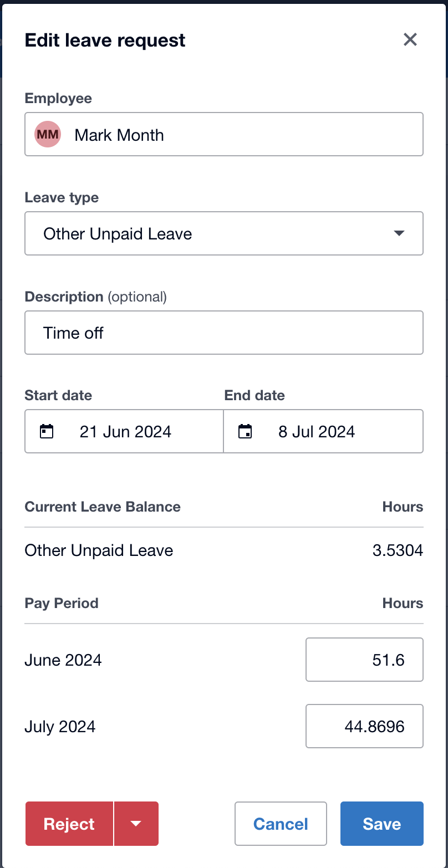Click the Current Leave Balance heading
Viewport: 448px width, 868px height.
click(x=103, y=507)
